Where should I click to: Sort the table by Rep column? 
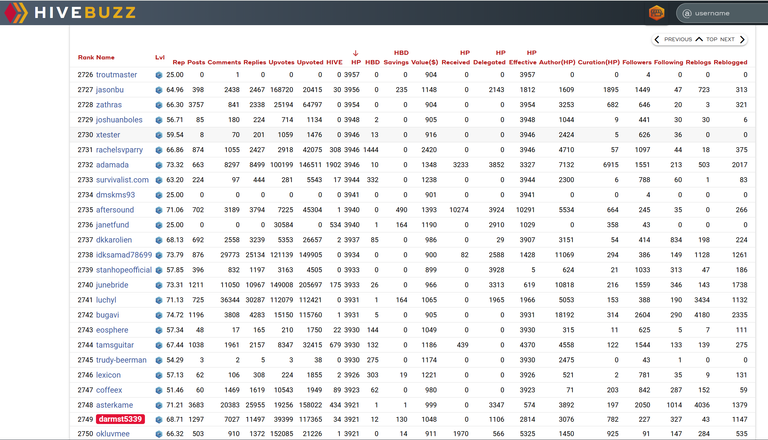pyautogui.click(x=179, y=62)
